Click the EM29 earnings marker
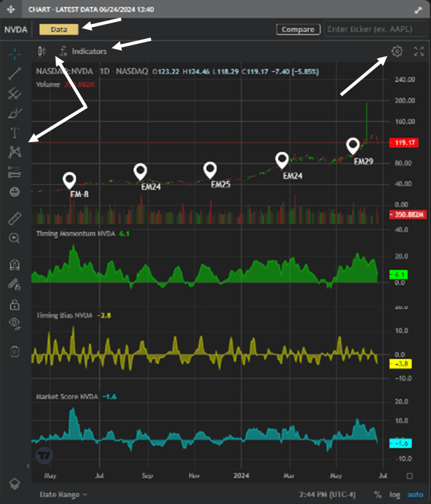 tap(353, 146)
